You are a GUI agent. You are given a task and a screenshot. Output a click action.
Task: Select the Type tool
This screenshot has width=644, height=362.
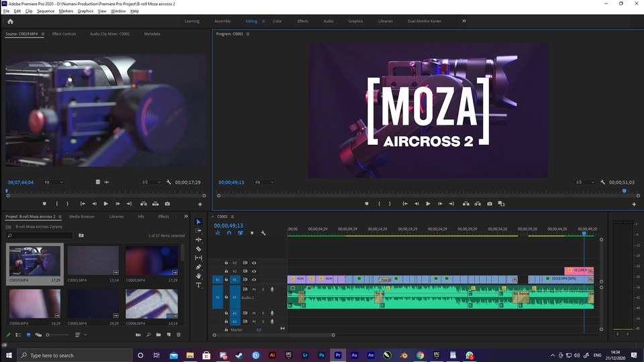(x=199, y=285)
